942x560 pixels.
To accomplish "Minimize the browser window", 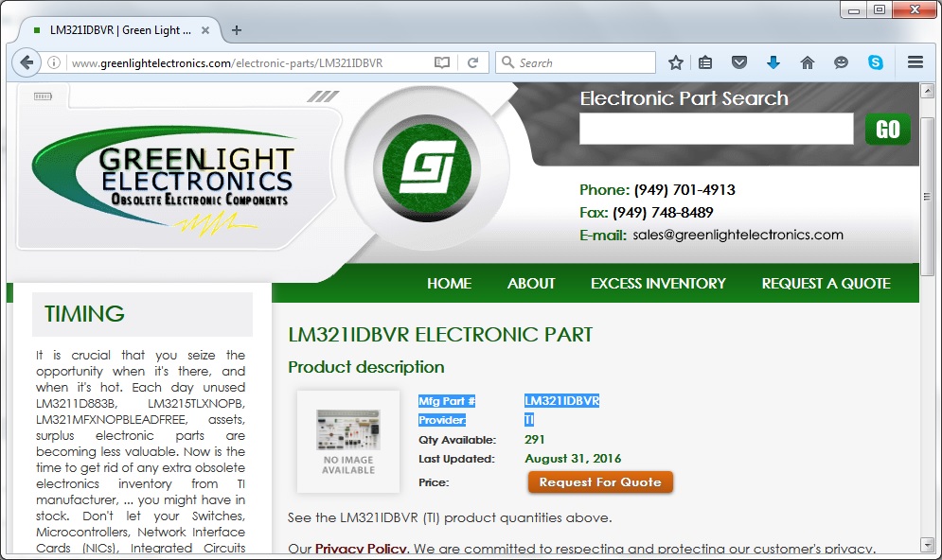I will pos(854,10).
